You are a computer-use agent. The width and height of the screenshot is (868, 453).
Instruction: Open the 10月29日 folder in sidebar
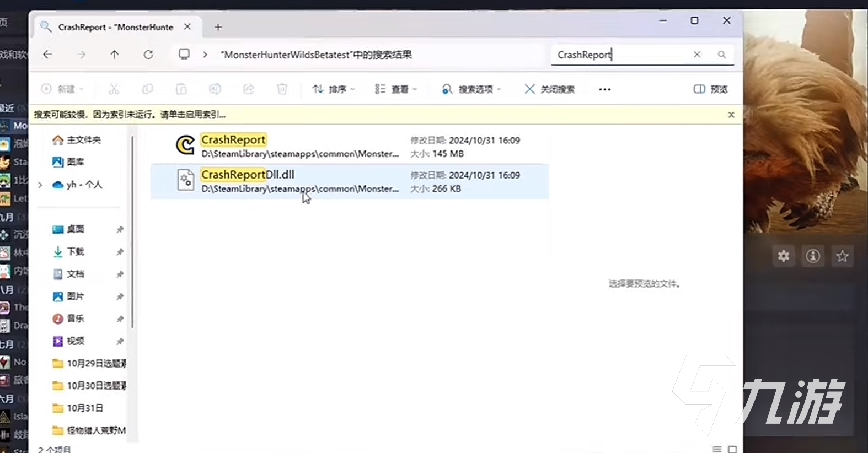pos(89,363)
